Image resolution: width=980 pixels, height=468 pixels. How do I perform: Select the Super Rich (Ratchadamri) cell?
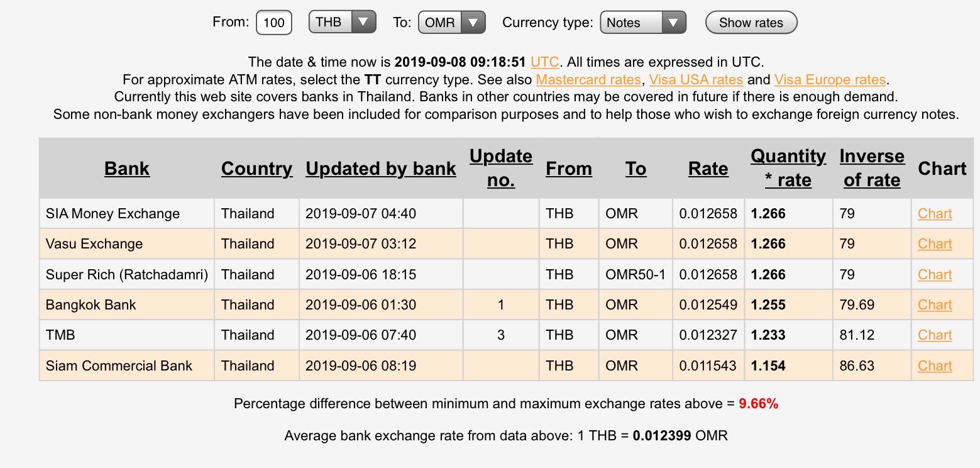click(126, 274)
